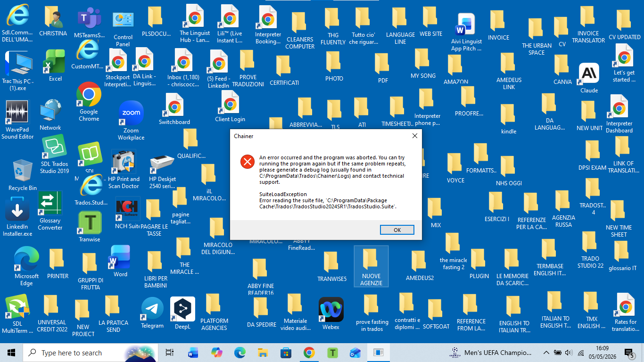The height and width of the screenshot is (362, 644).
Task: Open Interpreter Dashboard shortcut
Action: [x=619, y=114]
